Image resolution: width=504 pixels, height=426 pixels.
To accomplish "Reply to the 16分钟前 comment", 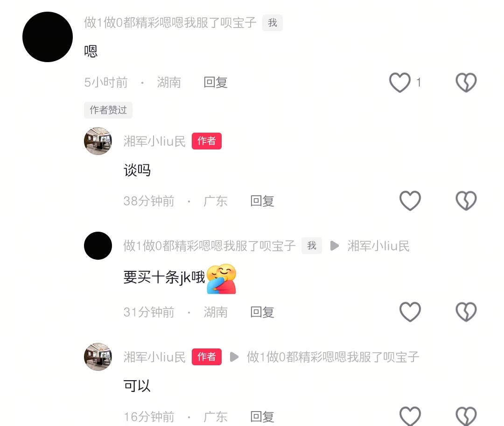I will click(x=262, y=417).
